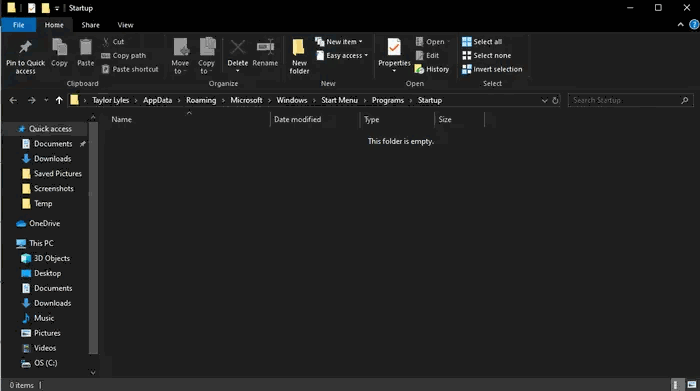Sort by the Date modified column

tap(315, 120)
